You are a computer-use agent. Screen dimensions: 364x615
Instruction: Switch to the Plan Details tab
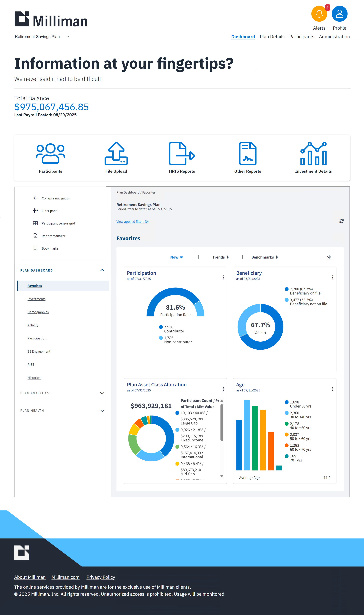pyautogui.click(x=272, y=37)
